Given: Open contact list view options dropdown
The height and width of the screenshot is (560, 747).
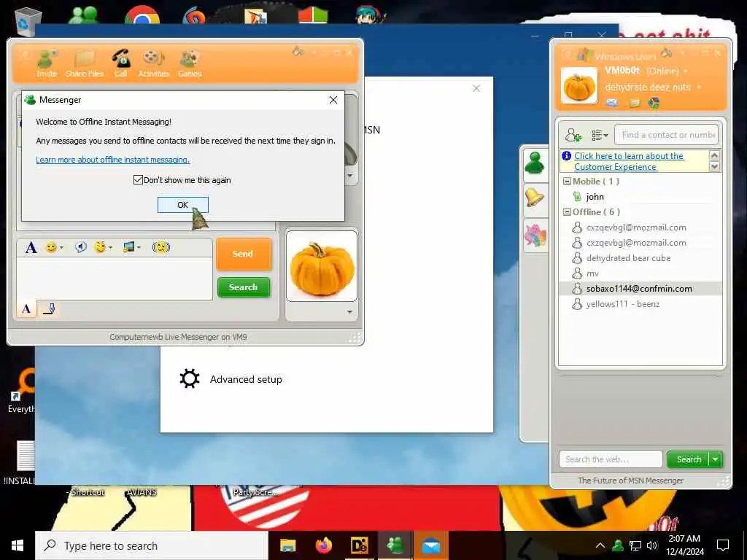Looking at the screenshot, I should coord(600,135).
